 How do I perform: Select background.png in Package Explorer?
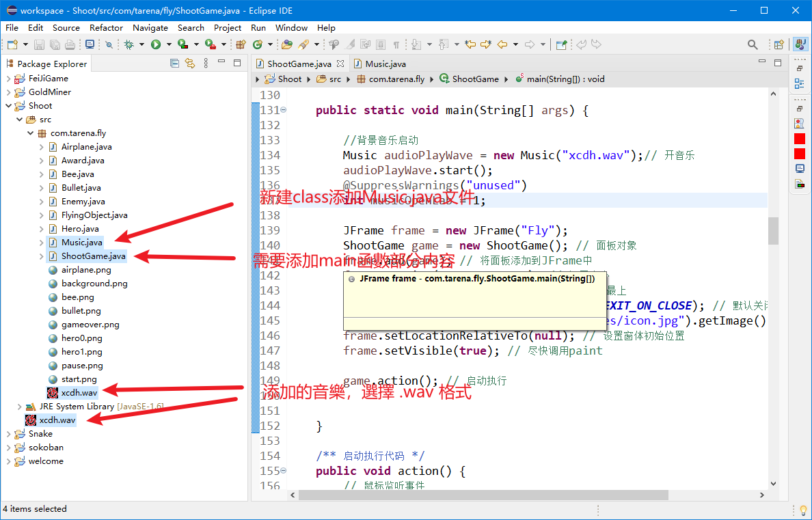pos(94,284)
